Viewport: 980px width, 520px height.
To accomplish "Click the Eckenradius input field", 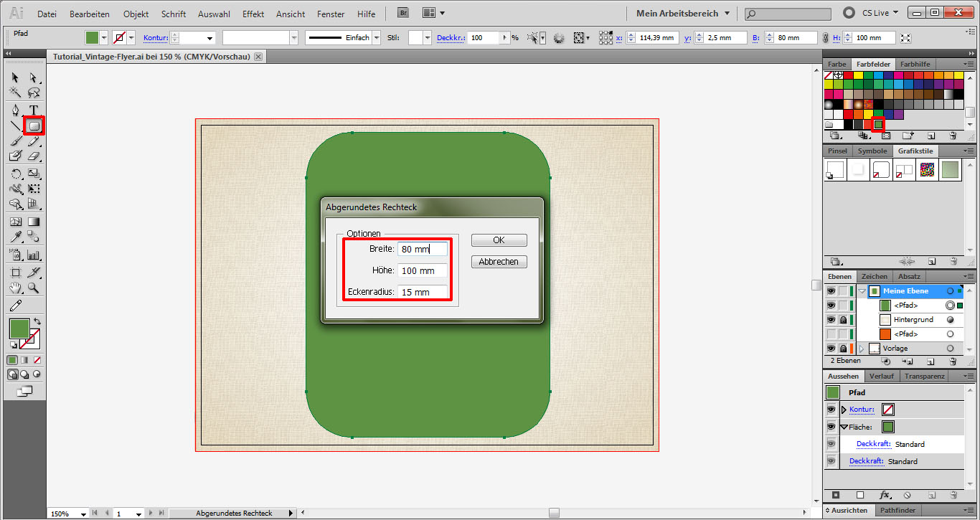I will (423, 292).
